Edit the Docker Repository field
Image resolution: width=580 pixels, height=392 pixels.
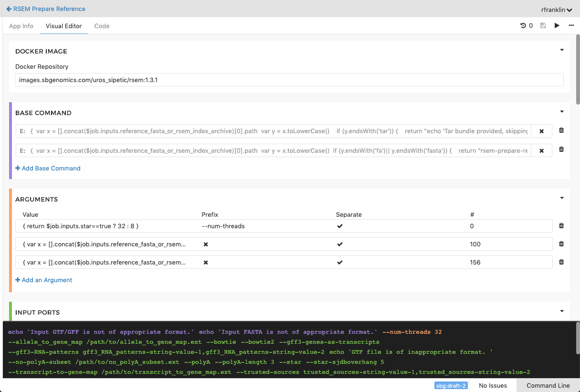tap(289, 80)
